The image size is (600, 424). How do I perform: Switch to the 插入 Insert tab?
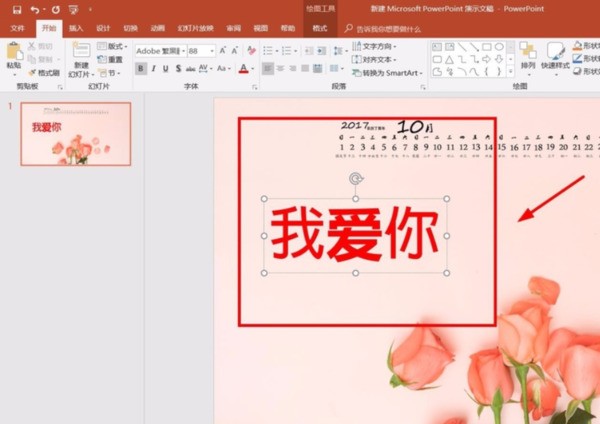76,28
